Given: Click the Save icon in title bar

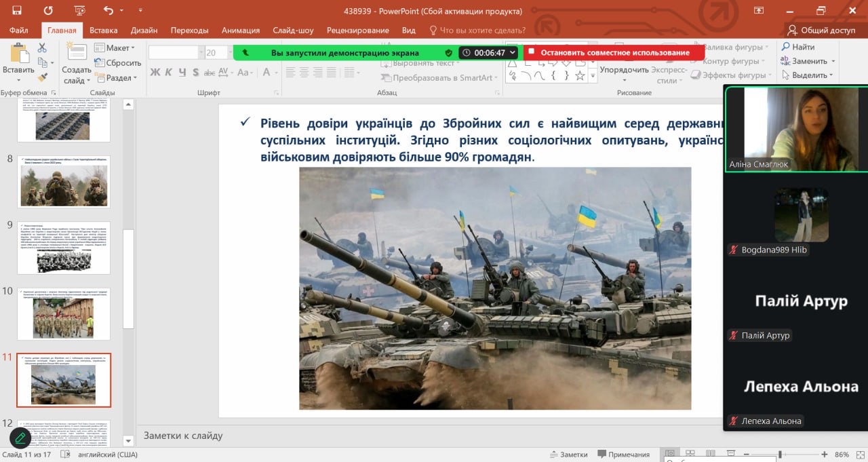Looking at the screenshot, I should (x=17, y=11).
